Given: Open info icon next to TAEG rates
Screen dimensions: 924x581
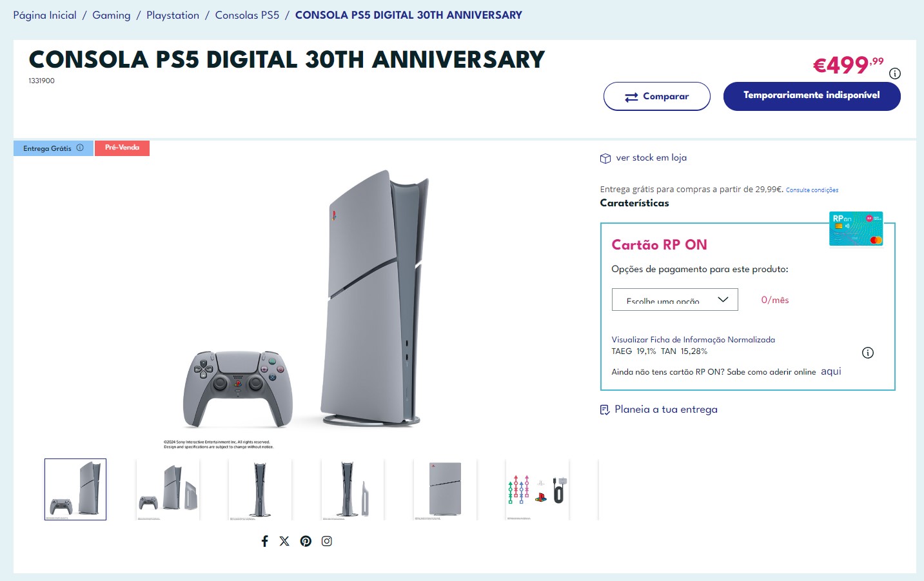Looking at the screenshot, I should (868, 353).
